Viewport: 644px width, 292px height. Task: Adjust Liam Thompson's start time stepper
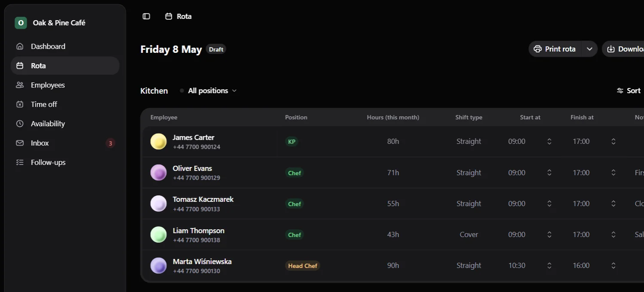[x=549, y=234]
